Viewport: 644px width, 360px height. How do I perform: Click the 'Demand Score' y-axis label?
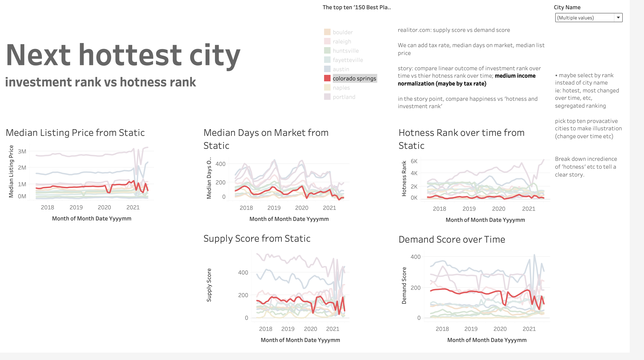(404, 285)
